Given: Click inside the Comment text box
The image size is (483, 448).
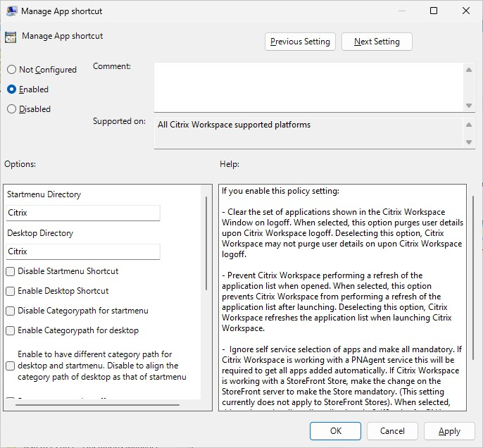Looking at the screenshot, I should pyautogui.click(x=308, y=86).
